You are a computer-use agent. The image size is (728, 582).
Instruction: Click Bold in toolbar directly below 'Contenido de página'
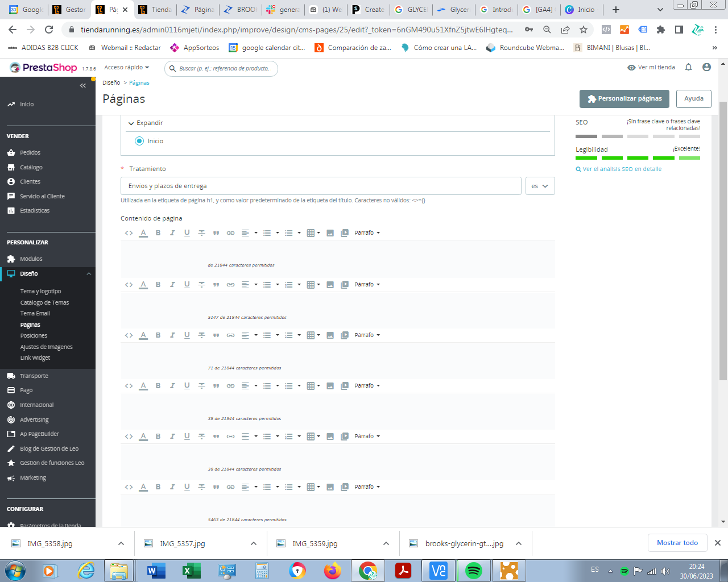point(158,233)
